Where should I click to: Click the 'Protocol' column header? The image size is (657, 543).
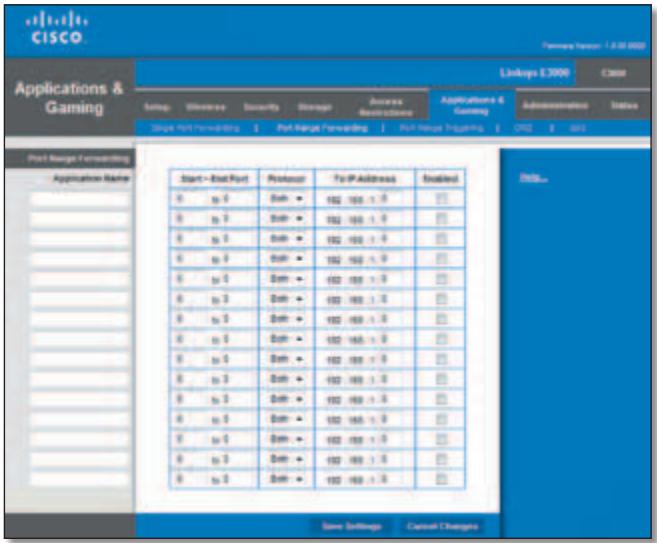(x=287, y=179)
